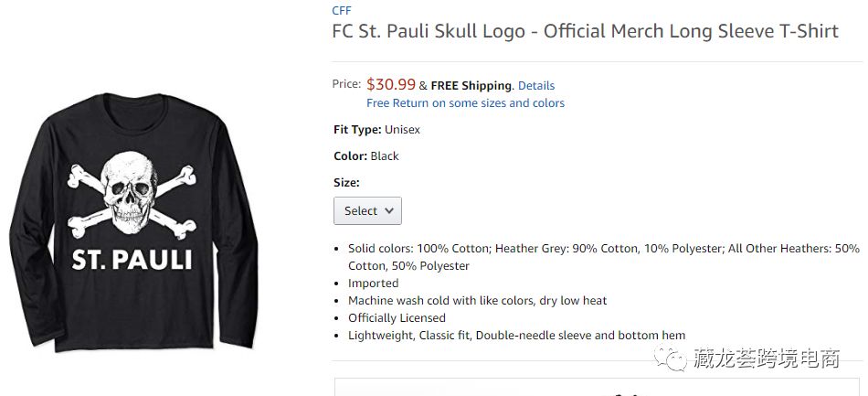
Task: Click the Machine wash cold bullet point
Action: (x=477, y=301)
